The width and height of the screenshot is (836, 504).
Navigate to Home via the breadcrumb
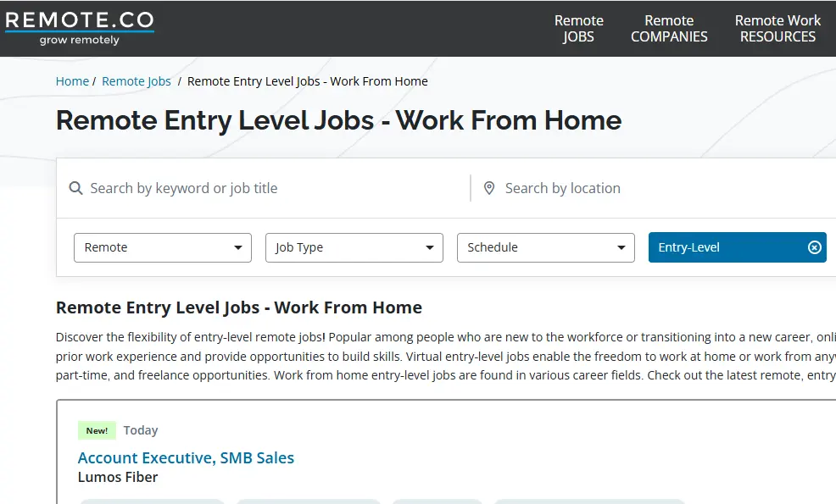click(x=72, y=80)
